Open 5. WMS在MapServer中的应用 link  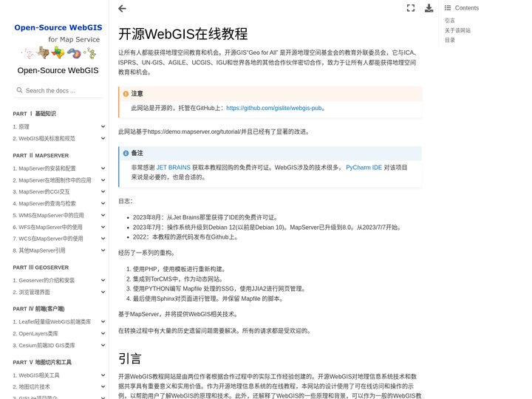(48, 215)
